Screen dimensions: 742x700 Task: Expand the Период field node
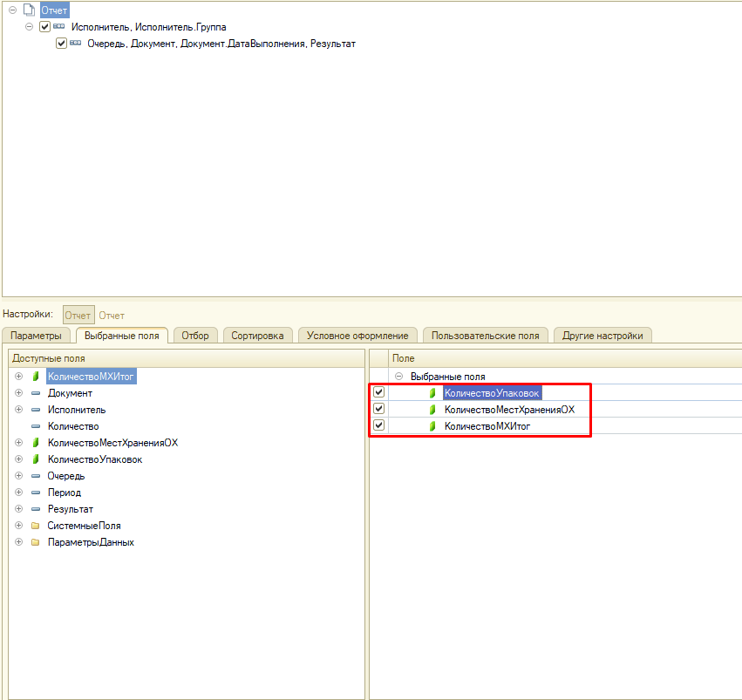pyautogui.click(x=19, y=493)
